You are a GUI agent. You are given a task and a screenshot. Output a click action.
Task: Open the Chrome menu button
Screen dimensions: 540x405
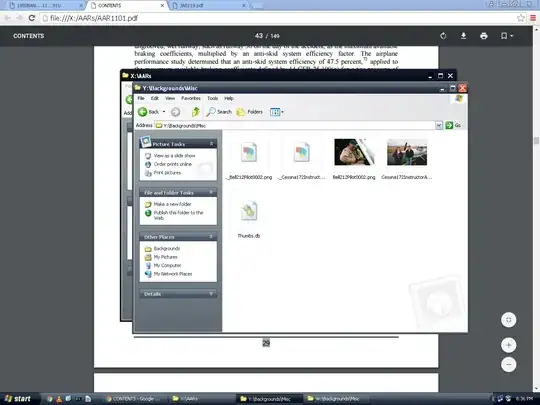533,18
